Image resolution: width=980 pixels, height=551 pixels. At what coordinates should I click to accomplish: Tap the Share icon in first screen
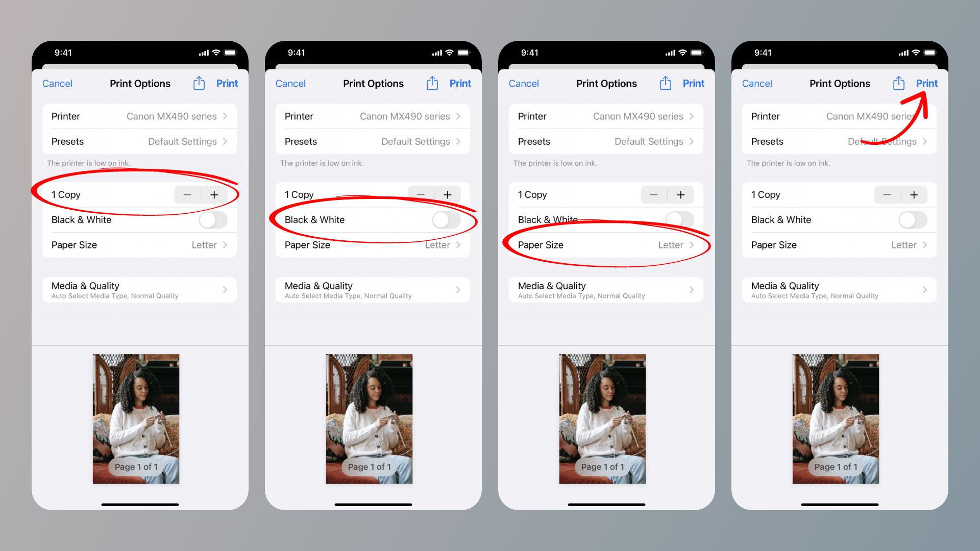point(199,83)
